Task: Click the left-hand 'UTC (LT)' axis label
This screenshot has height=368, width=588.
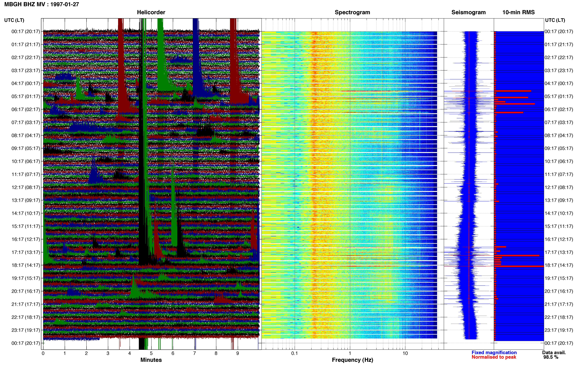Action: point(14,20)
